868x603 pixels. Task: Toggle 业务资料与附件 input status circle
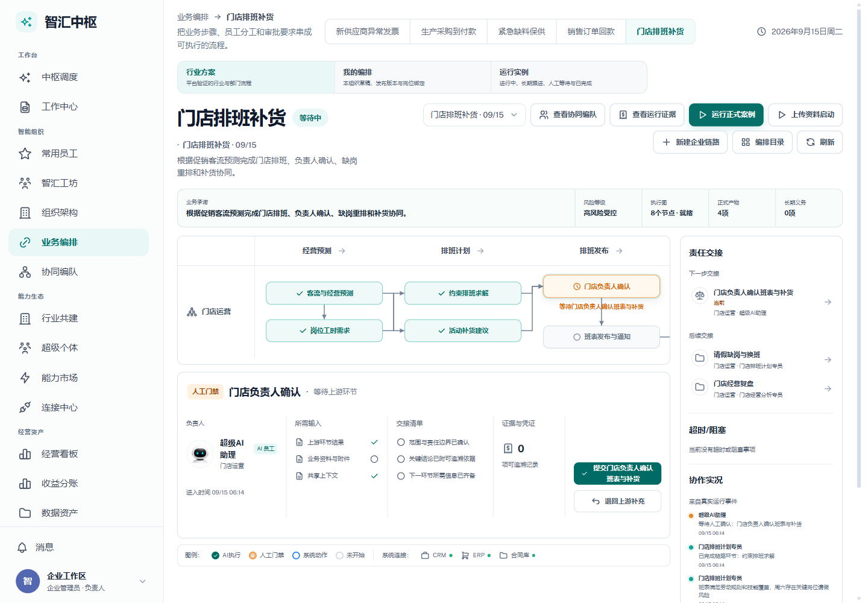point(374,459)
